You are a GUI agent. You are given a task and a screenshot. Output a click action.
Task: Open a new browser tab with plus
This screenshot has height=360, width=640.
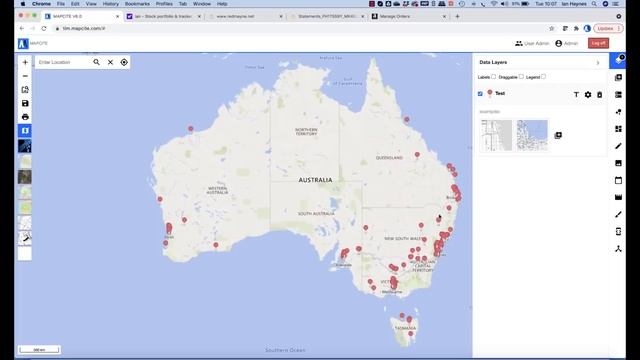tap(457, 16)
